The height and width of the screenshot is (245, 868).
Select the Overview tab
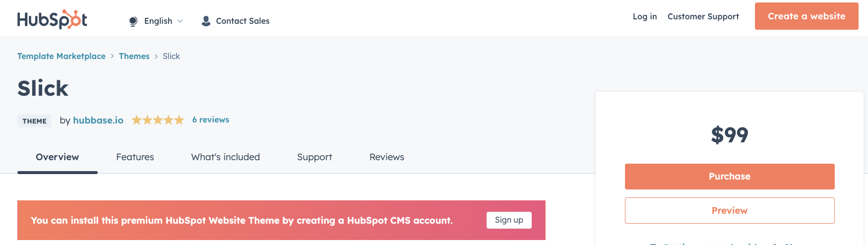click(x=58, y=157)
